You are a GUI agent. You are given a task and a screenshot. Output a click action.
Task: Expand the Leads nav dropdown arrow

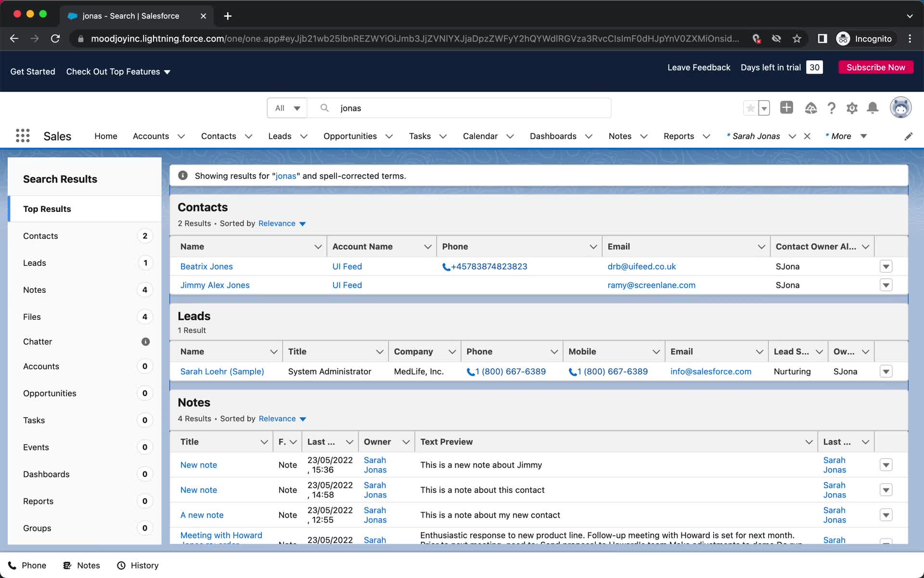click(304, 136)
